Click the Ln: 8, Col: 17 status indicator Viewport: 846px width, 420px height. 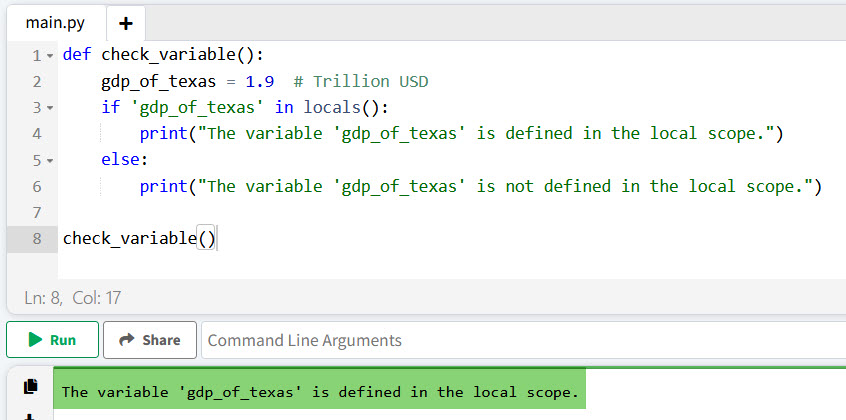coord(72,297)
